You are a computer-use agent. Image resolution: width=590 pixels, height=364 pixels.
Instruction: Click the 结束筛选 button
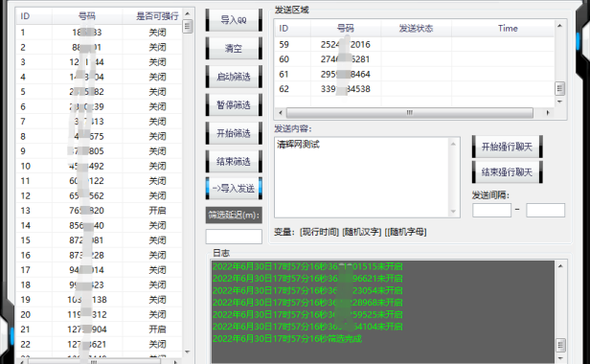point(234,162)
